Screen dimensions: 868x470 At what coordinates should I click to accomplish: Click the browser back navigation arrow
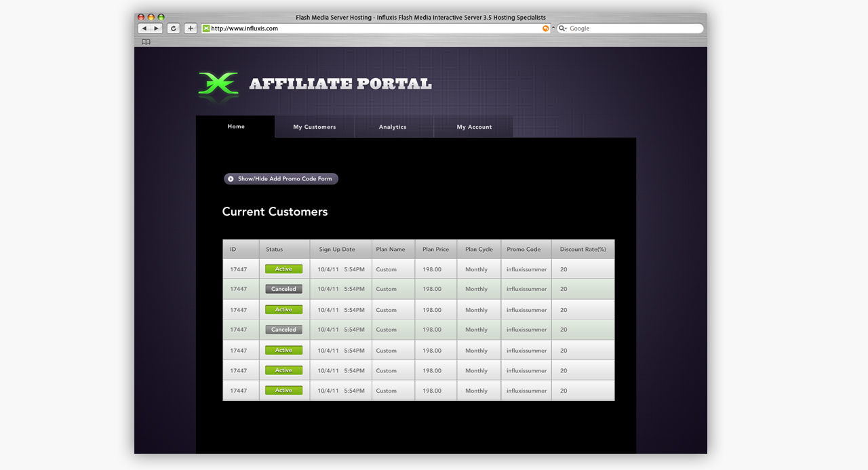pos(145,28)
